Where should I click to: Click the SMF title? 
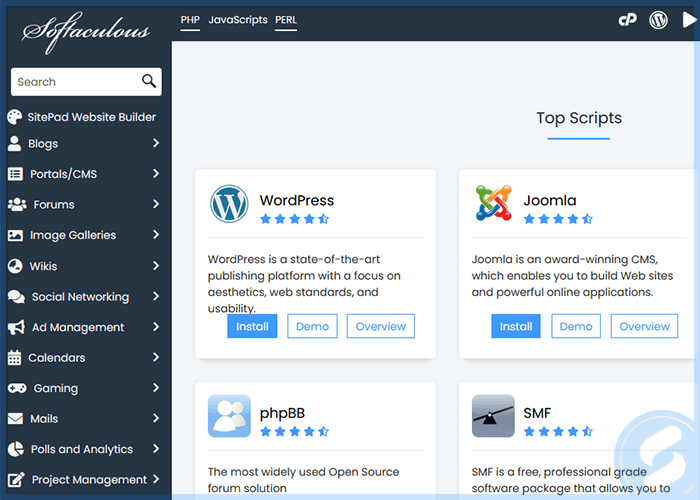point(537,413)
